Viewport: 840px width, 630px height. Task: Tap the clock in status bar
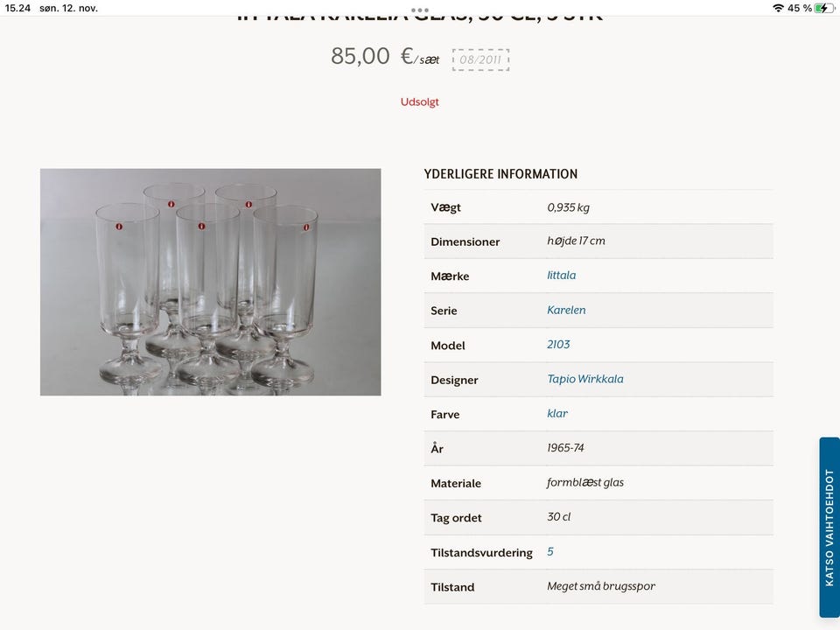click(17, 8)
